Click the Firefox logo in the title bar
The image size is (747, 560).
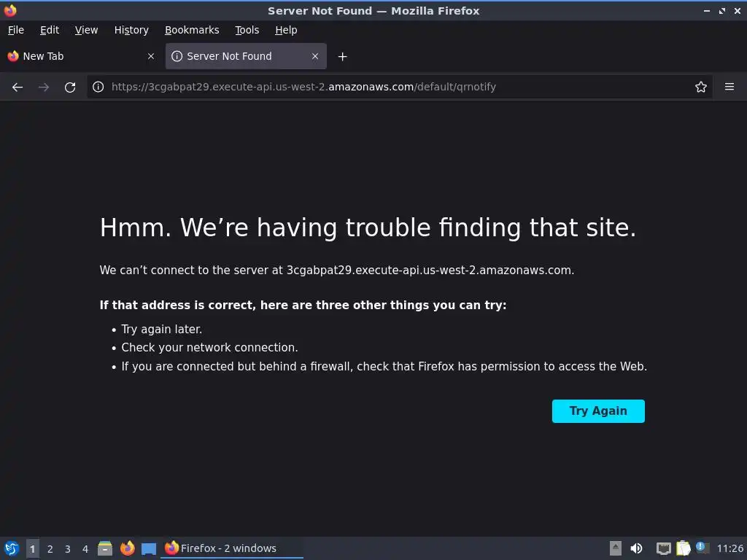pyautogui.click(x=10, y=10)
